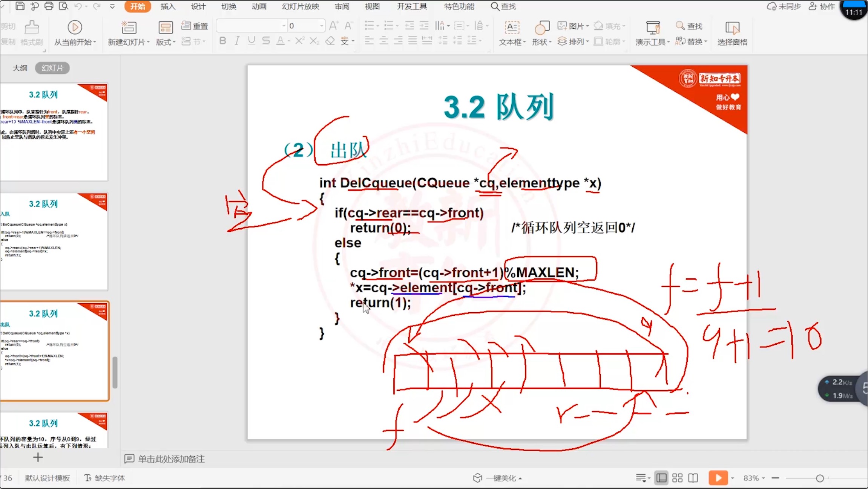
Task: Decrease font size with the small A icon
Action: pyautogui.click(x=348, y=26)
